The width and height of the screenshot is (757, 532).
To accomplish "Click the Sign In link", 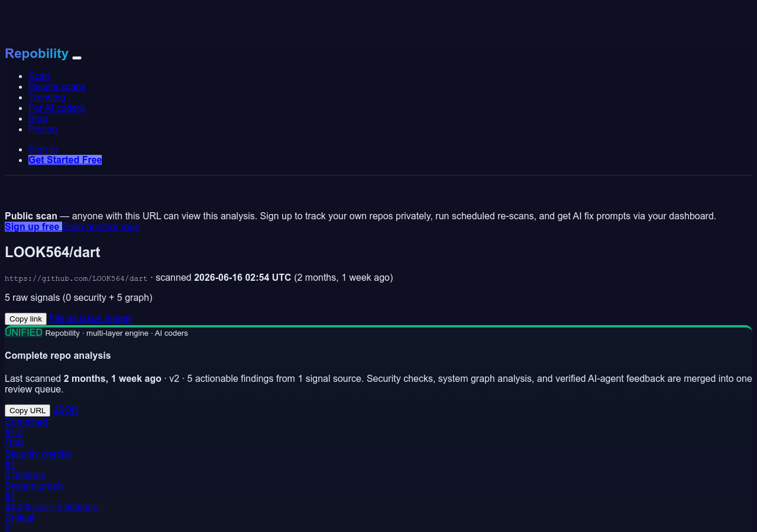I will [x=43, y=149].
